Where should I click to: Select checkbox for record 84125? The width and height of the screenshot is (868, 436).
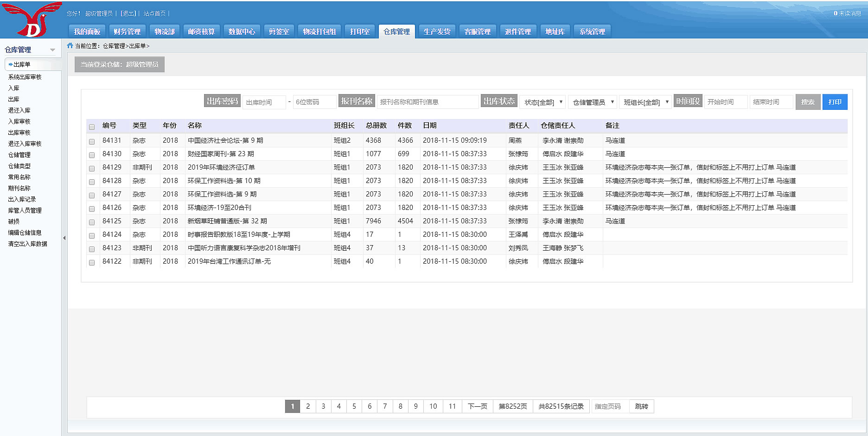click(92, 222)
